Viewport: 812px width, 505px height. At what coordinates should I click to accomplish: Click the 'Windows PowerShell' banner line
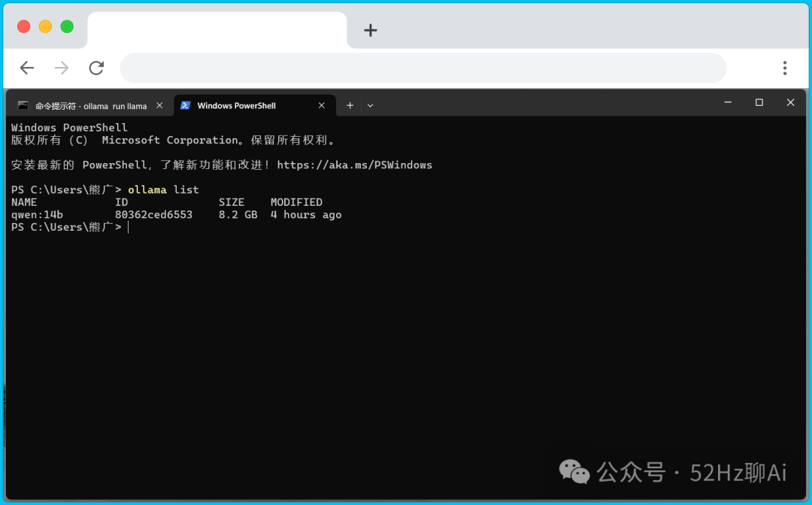tap(69, 128)
